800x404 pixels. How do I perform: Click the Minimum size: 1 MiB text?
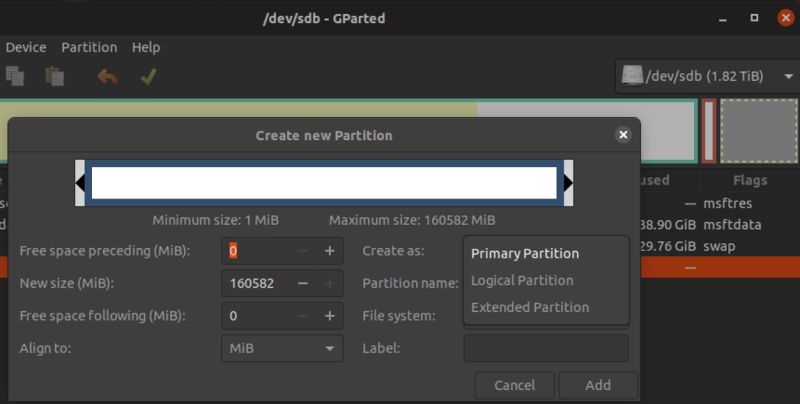pos(215,220)
